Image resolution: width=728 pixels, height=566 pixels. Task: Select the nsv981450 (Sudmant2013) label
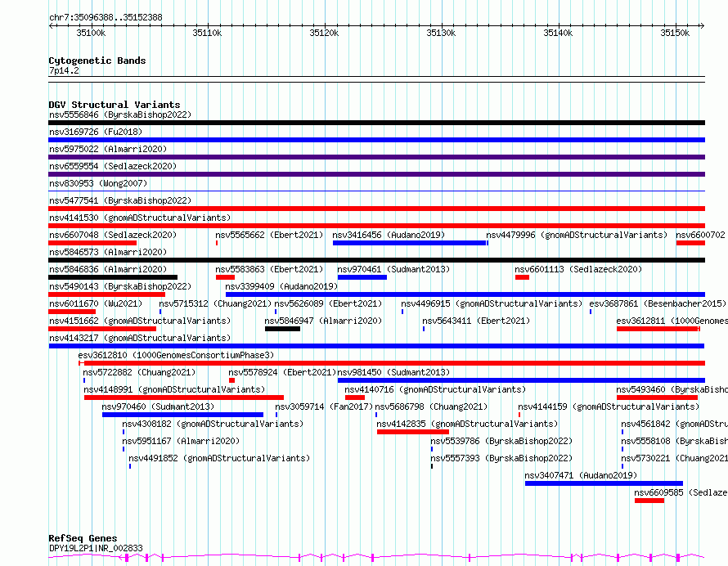(x=393, y=372)
